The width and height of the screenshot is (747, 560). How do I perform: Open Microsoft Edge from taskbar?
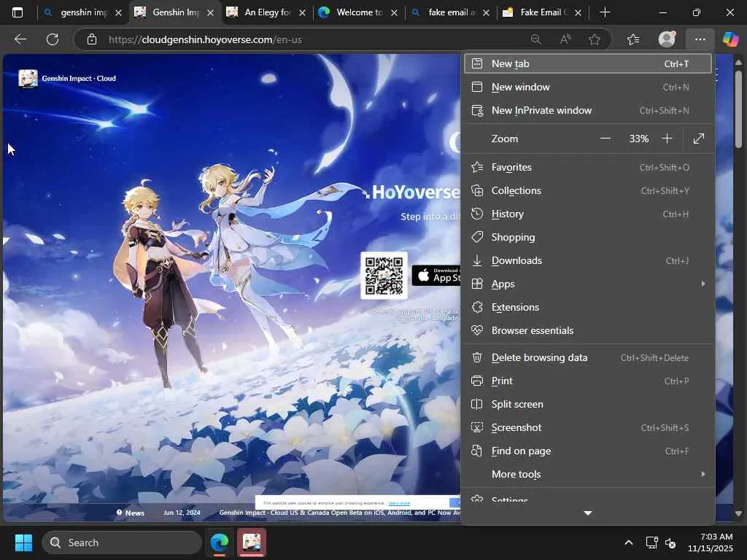pos(220,542)
